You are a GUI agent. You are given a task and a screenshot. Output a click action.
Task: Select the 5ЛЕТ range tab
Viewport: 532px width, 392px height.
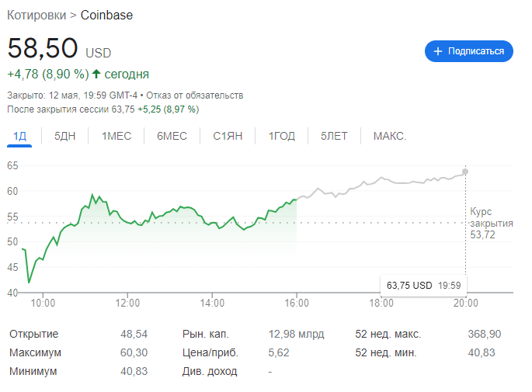click(335, 136)
